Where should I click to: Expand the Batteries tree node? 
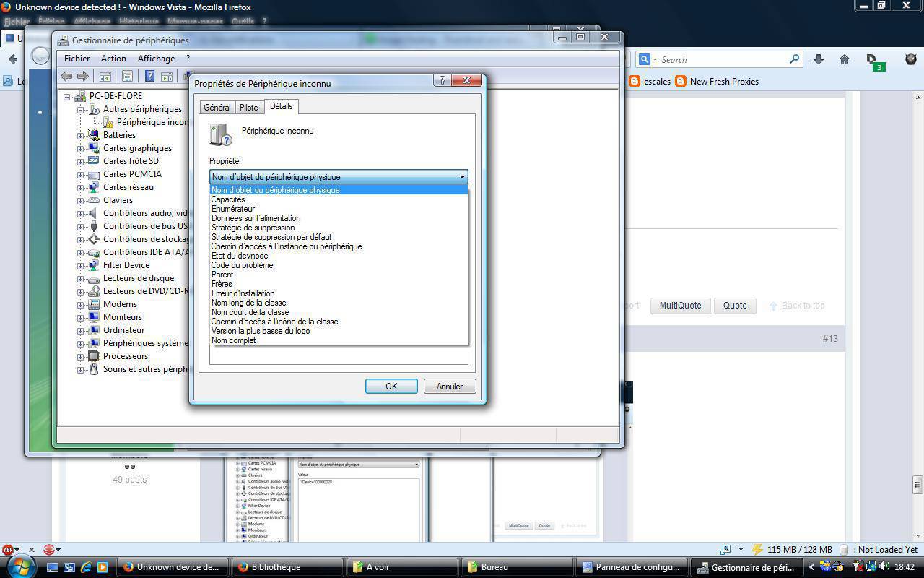tap(81, 135)
